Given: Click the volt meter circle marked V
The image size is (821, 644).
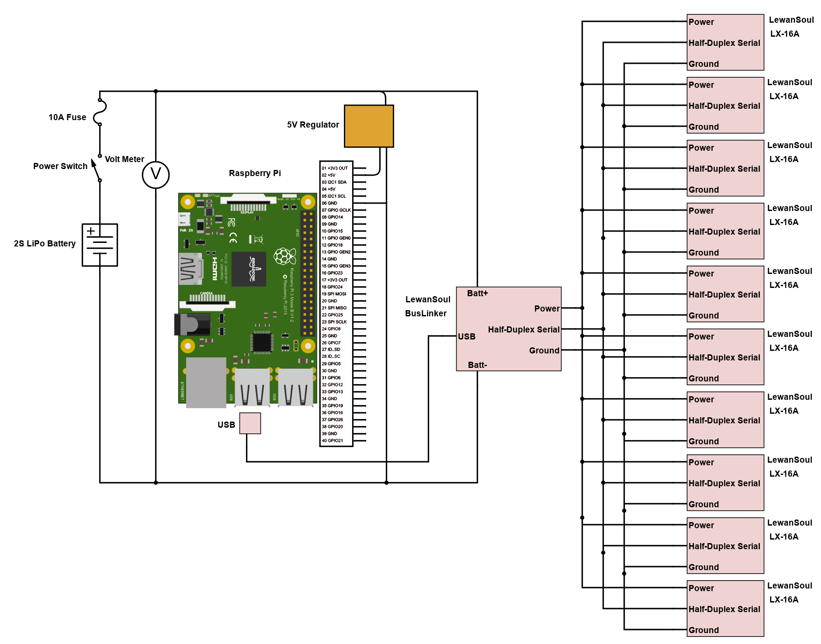Looking at the screenshot, I should [156, 175].
